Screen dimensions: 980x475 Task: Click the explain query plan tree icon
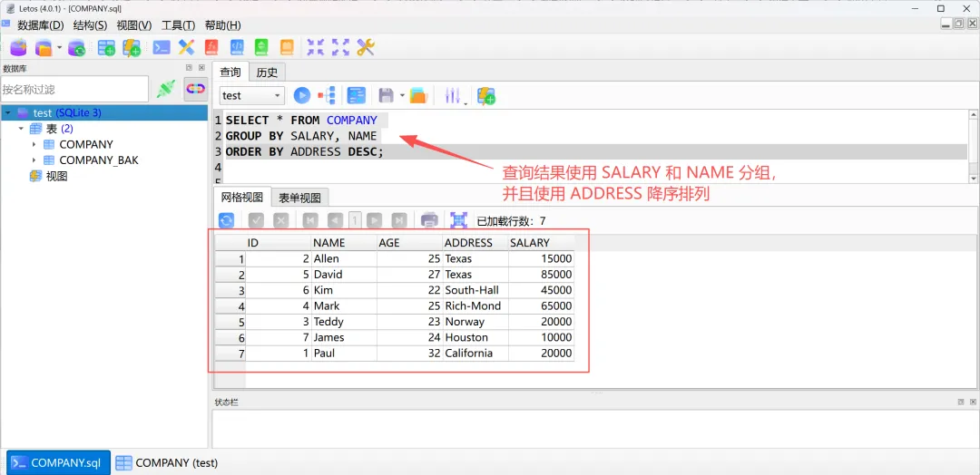coord(327,95)
